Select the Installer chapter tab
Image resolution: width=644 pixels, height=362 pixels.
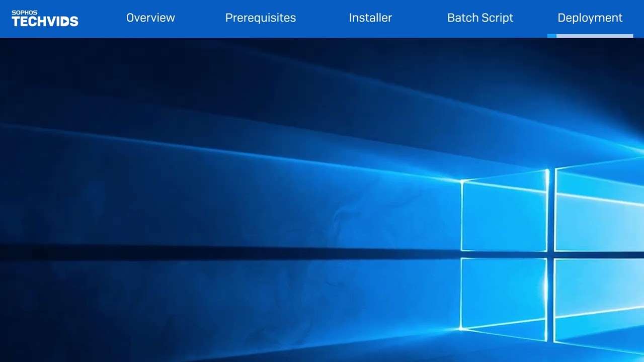(x=370, y=18)
